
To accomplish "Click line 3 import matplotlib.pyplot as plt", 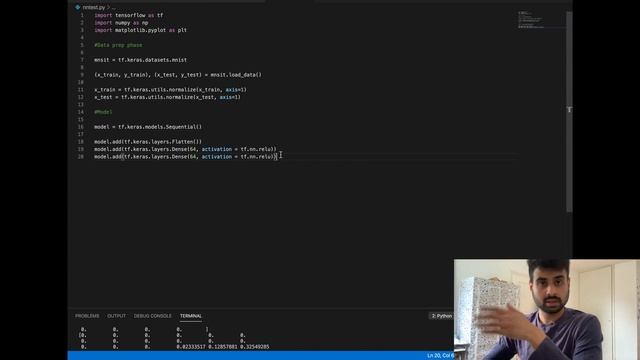I will tap(140, 30).
